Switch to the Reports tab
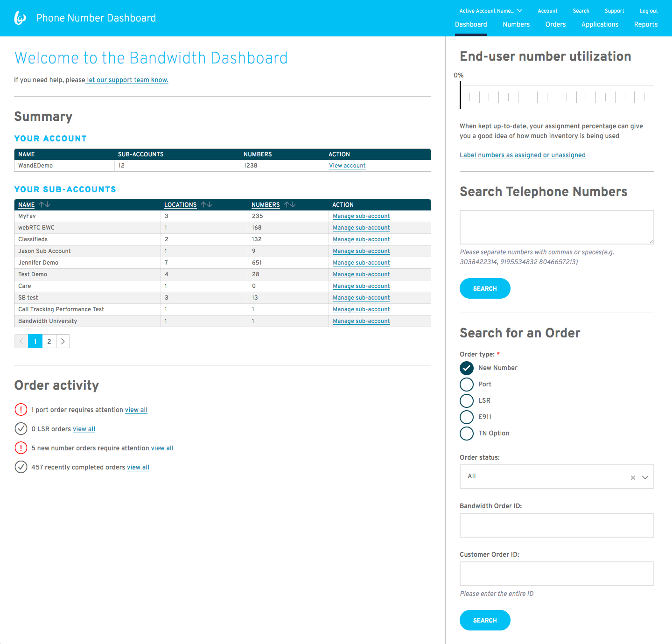The height and width of the screenshot is (644, 672). pyautogui.click(x=645, y=25)
